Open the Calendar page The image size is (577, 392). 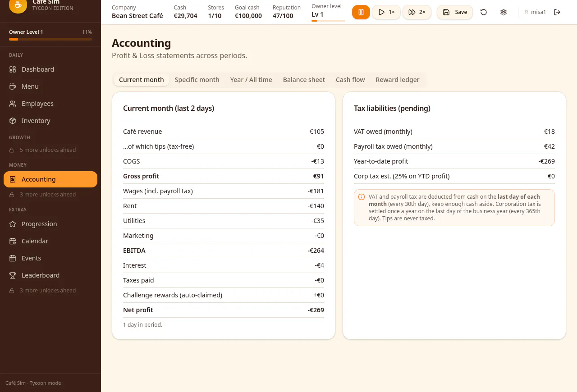tap(50, 241)
